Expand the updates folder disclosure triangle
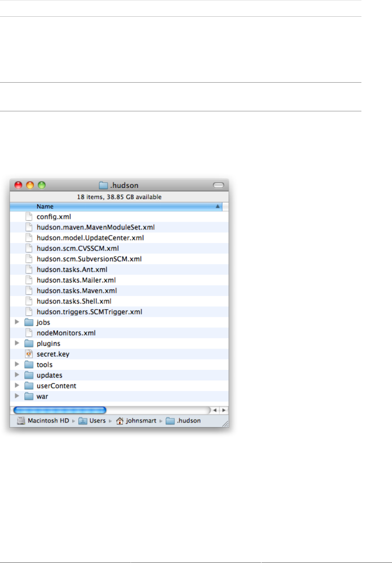 [17, 375]
